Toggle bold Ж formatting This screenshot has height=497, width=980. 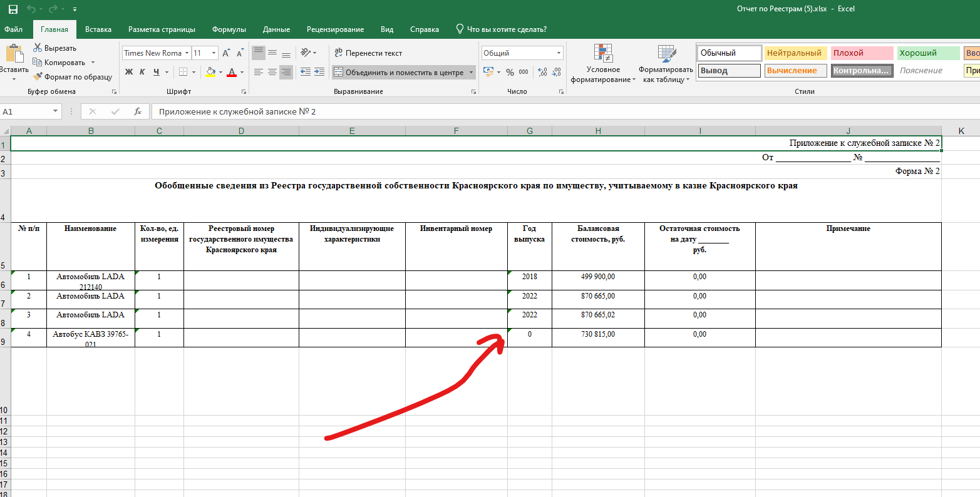pos(129,72)
